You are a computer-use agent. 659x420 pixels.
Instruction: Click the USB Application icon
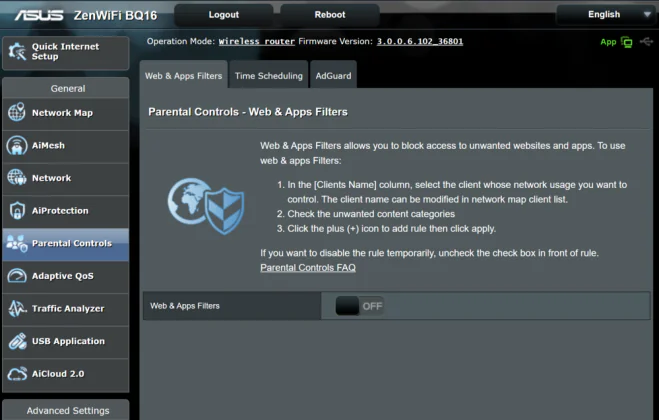pyautogui.click(x=17, y=341)
